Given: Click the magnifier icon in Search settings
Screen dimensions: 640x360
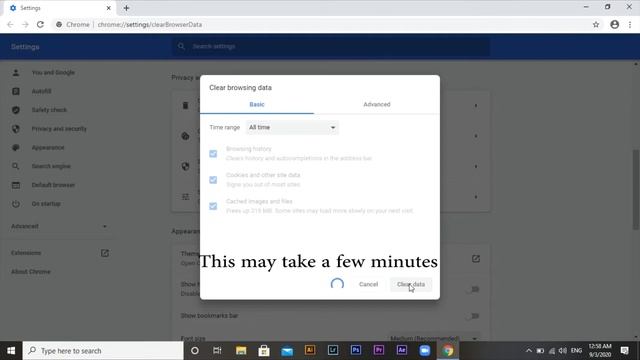Looking at the screenshot, I should tap(181, 47).
